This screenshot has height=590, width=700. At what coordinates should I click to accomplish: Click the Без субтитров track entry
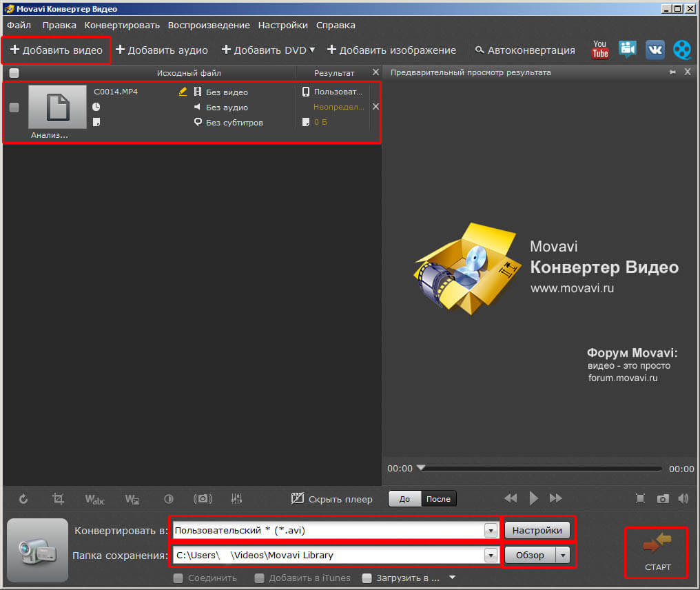point(234,123)
